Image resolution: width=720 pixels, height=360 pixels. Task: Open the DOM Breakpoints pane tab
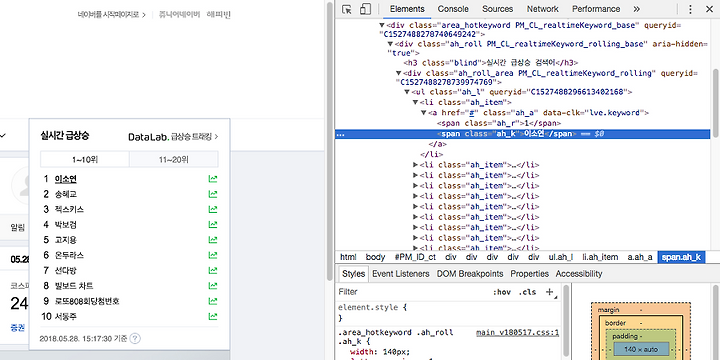pos(470,274)
